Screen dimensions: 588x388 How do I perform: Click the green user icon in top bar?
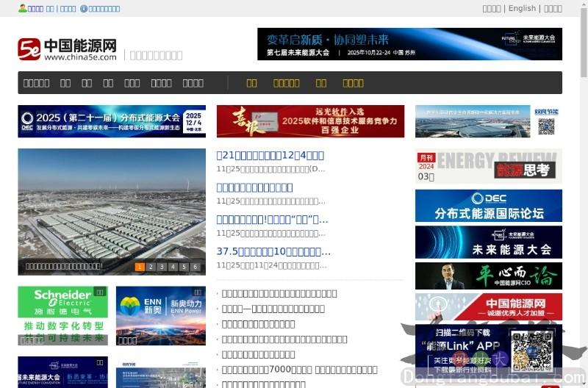(23, 8)
